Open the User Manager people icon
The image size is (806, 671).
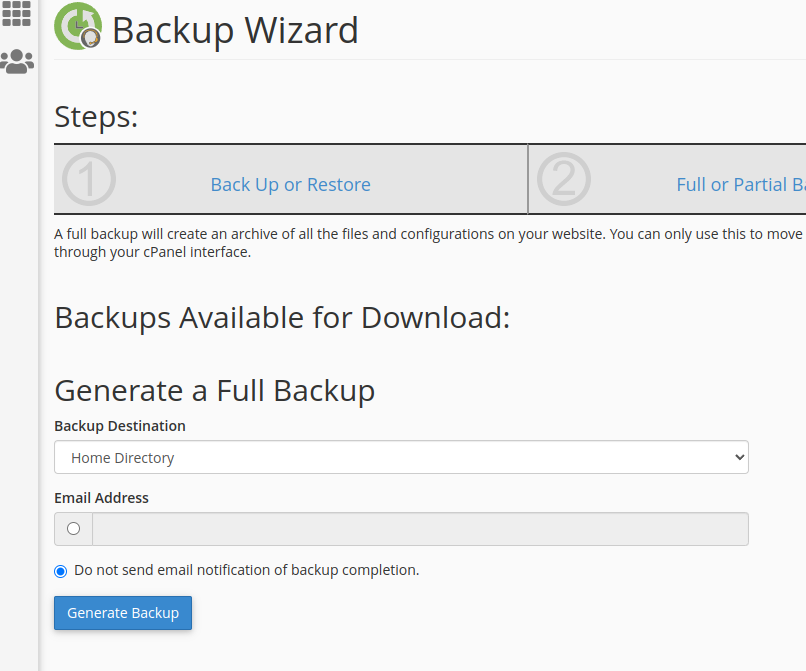[17, 62]
